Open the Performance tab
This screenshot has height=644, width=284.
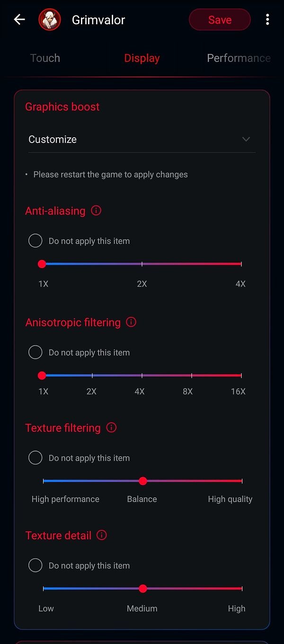click(239, 58)
